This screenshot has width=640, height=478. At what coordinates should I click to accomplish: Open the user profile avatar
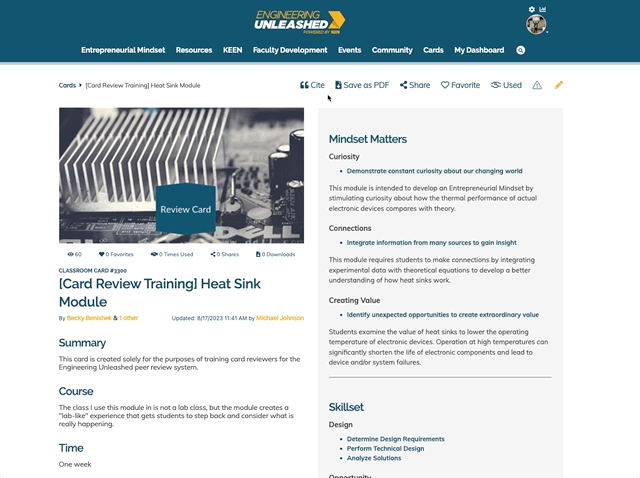536,24
